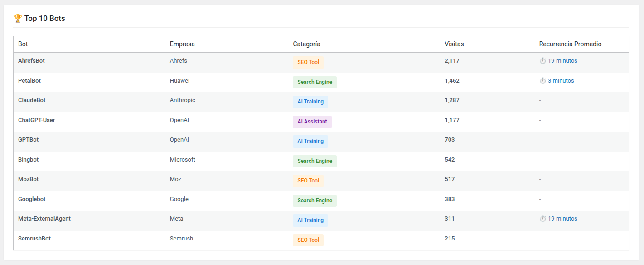Select the Categoría column header
This screenshot has width=644, height=265.
306,44
